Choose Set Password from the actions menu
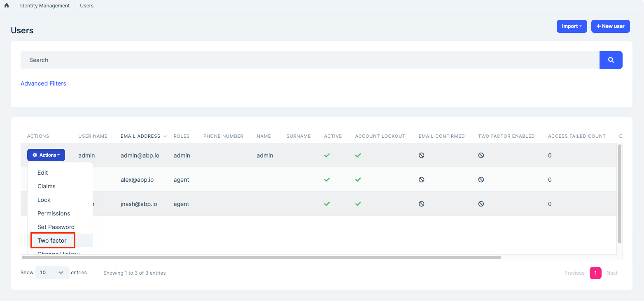Screen dimensions: 644x301 (x=56, y=227)
